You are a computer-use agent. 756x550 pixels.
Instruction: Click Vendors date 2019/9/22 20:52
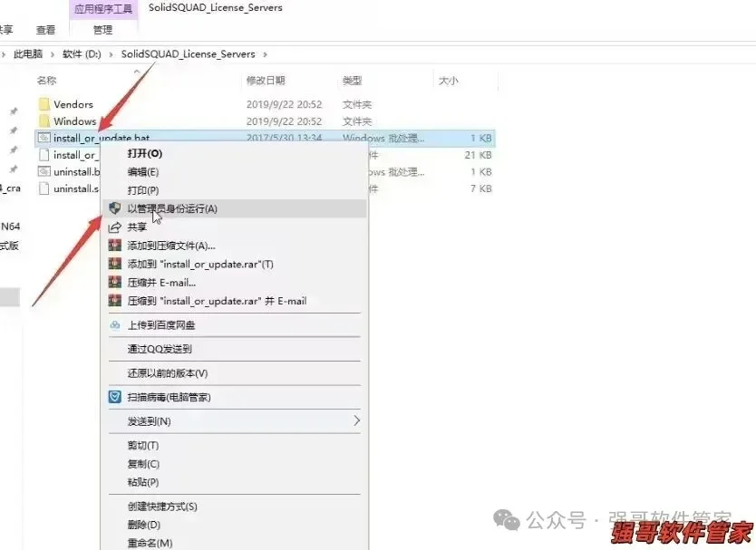point(284,104)
